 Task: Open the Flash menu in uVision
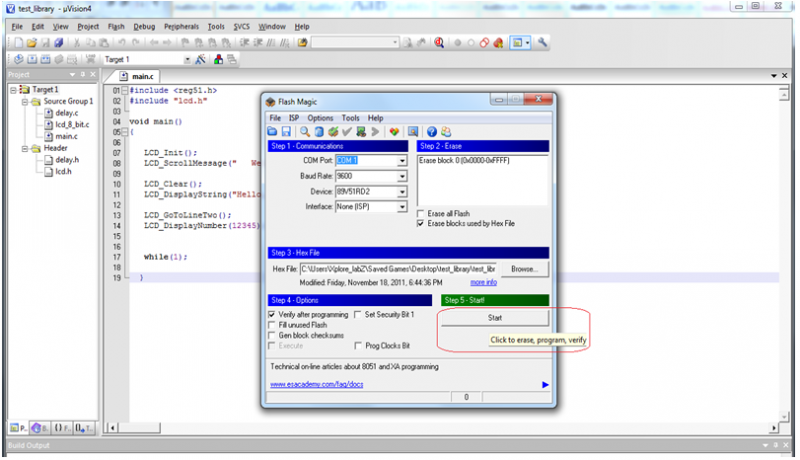coord(116,27)
